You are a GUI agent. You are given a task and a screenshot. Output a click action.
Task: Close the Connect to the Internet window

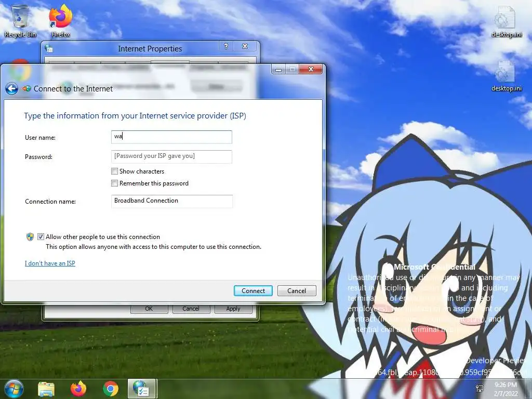pyautogui.click(x=311, y=69)
